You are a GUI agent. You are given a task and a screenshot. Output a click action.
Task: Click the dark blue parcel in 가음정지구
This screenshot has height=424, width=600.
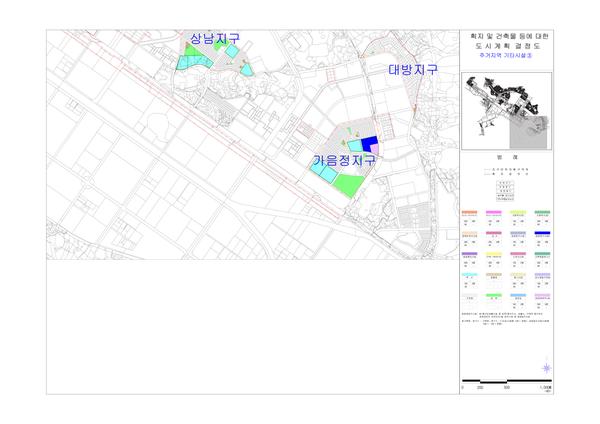click(368, 143)
